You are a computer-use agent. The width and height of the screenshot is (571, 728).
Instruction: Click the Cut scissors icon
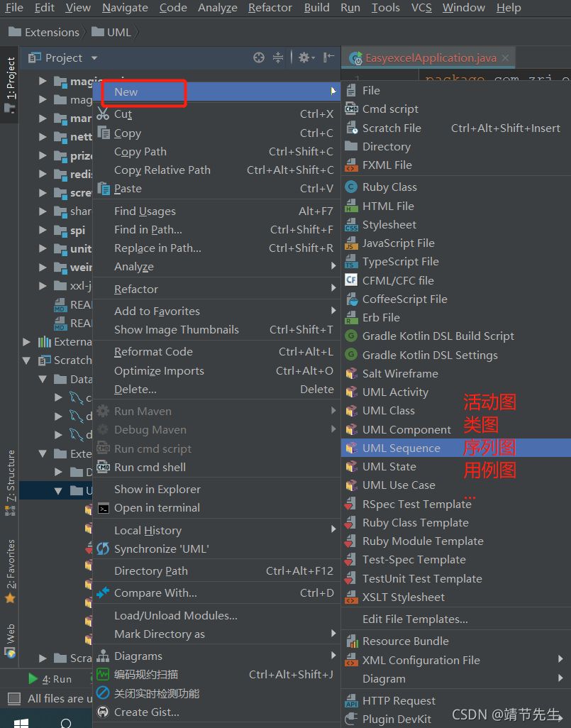tap(103, 114)
